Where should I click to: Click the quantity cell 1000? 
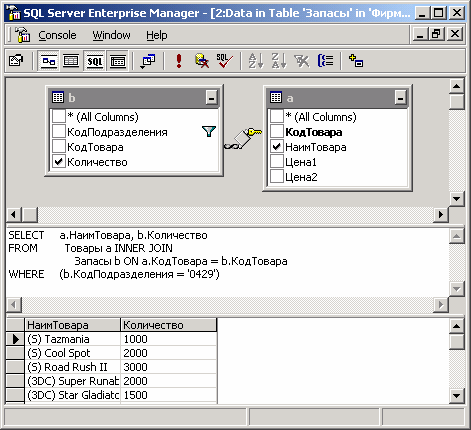coord(169,339)
